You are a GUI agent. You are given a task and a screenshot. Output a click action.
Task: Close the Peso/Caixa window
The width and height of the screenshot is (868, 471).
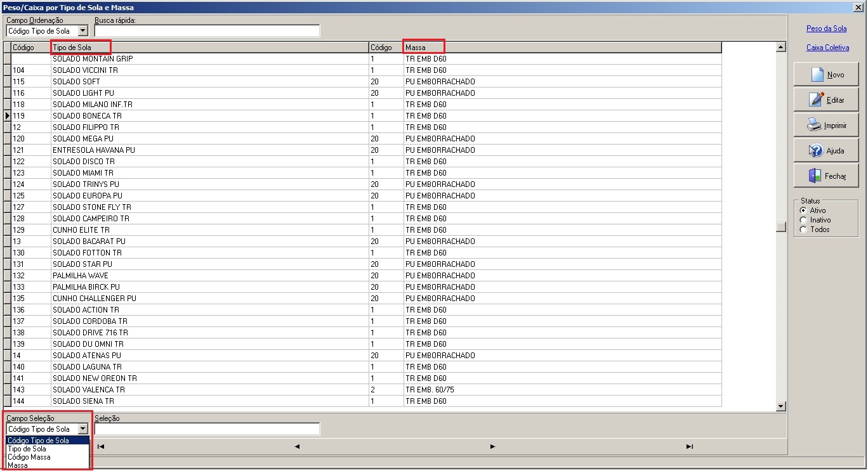point(860,7)
